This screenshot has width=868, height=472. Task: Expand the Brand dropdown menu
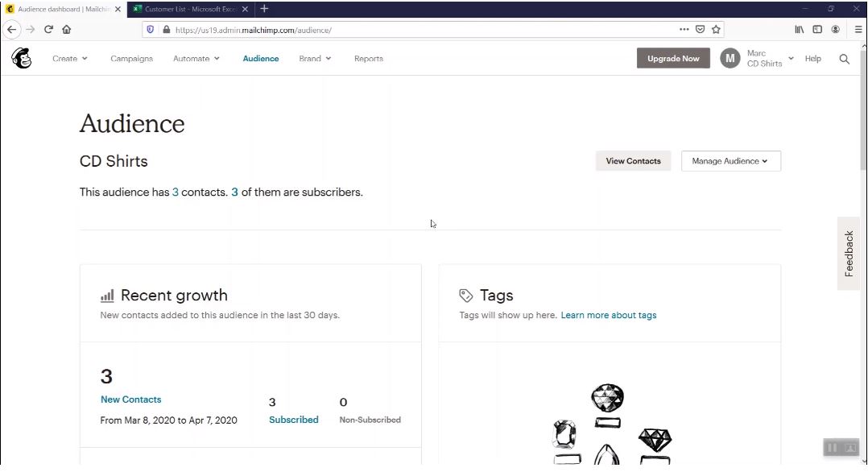coord(315,59)
